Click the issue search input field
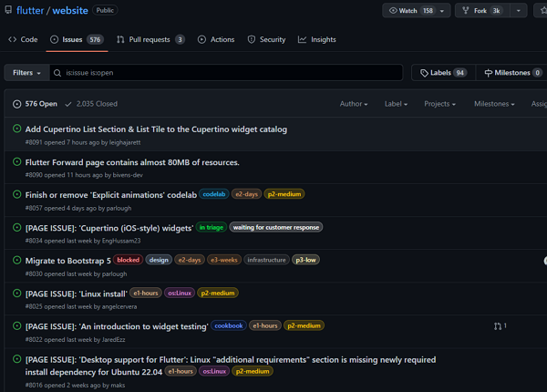 (226, 73)
